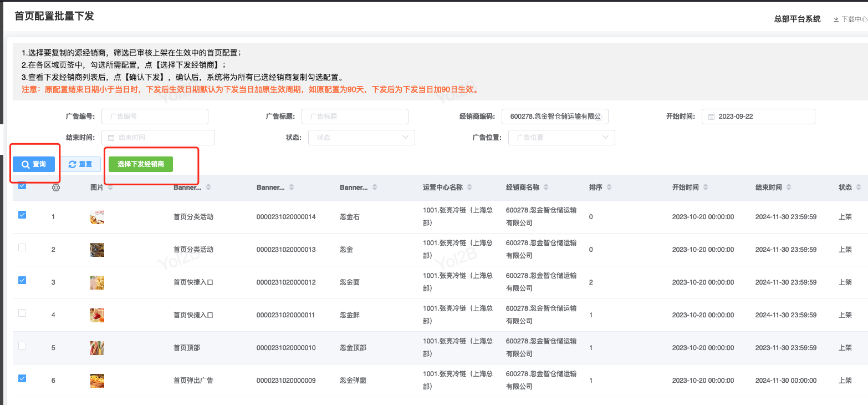The image size is (868, 405).
Task: Click the blue 查询 button
Action: pyautogui.click(x=34, y=164)
